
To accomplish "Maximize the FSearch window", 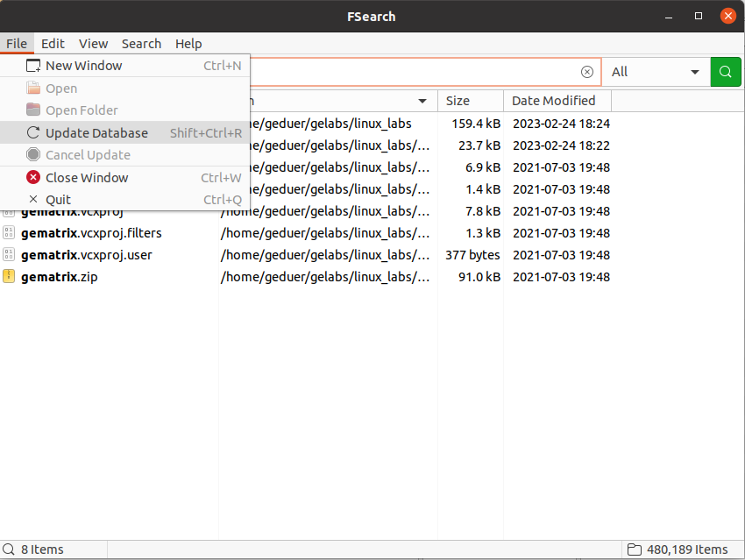I will coord(699,16).
